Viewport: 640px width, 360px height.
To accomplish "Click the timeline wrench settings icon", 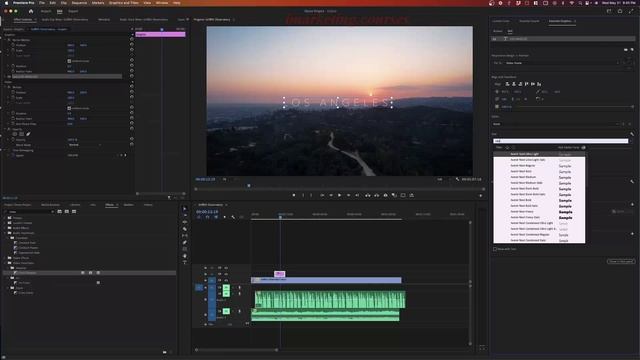I will (233, 217).
